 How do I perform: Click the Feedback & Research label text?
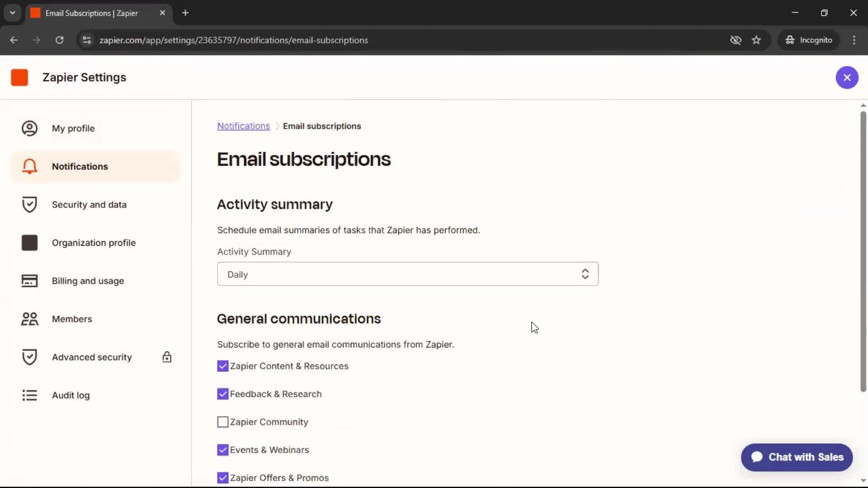coord(276,394)
